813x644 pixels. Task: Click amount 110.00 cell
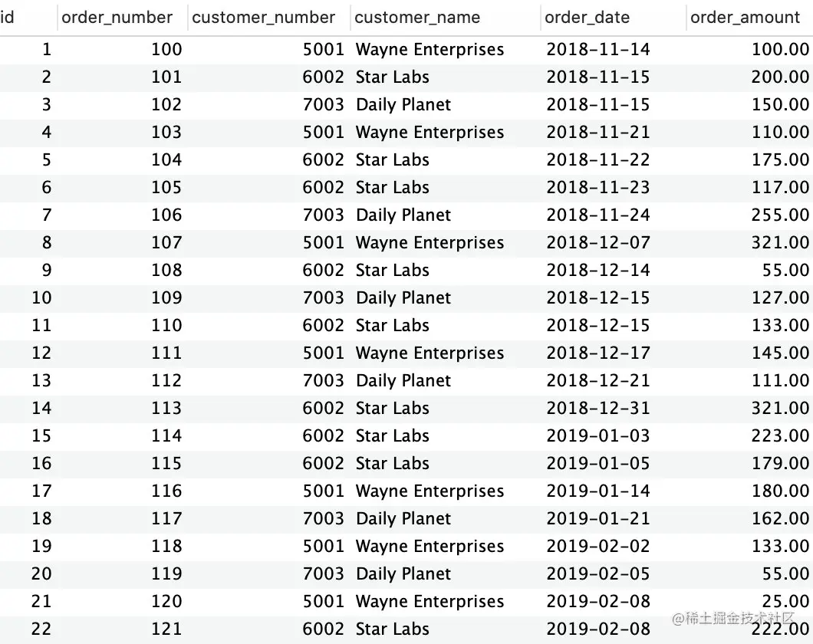tap(780, 132)
